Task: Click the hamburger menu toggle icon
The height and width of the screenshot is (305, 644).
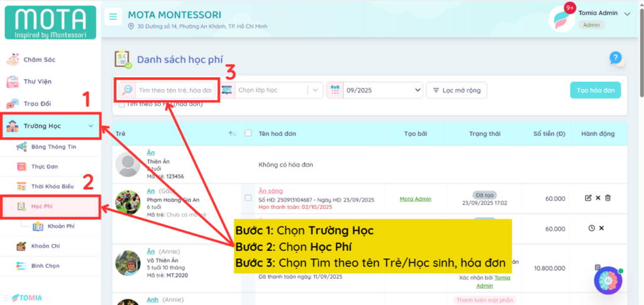Action: pyautogui.click(x=113, y=17)
